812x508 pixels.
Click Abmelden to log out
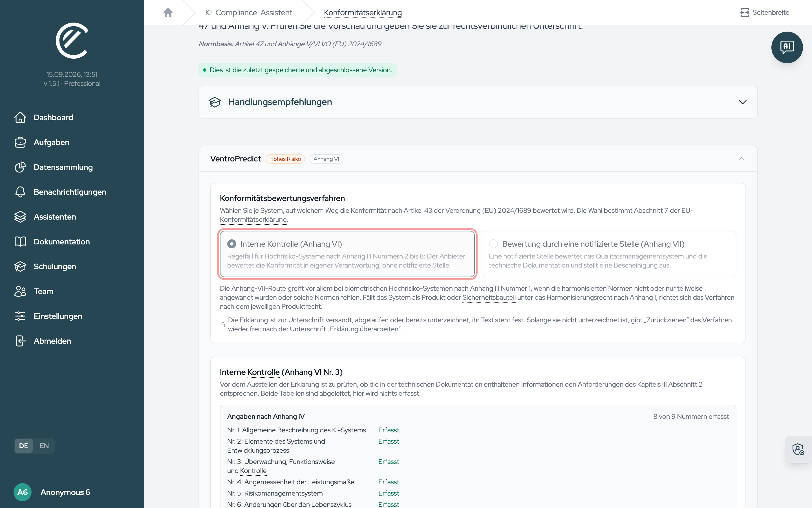(x=52, y=341)
